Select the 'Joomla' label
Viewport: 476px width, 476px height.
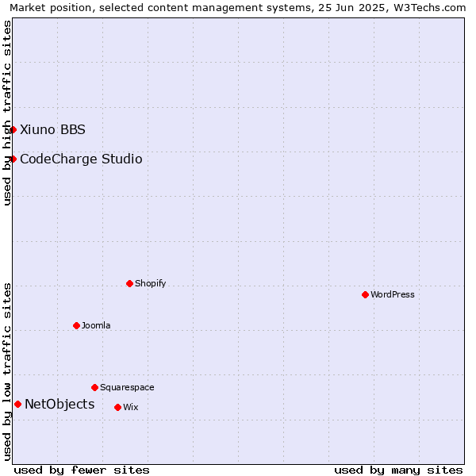(x=96, y=325)
